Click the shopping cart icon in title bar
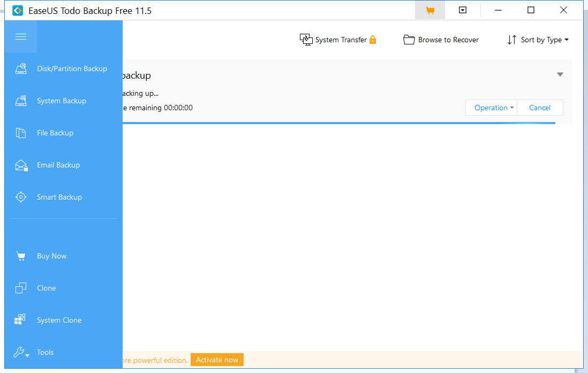Screen dimensions: 588x373 pos(429,10)
